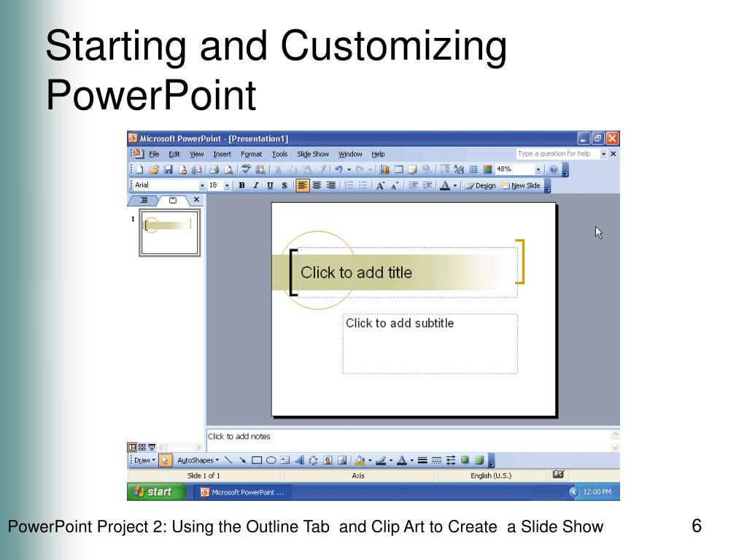This screenshot has height=560, width=747.
Task: Expand the Undo history dropdown arrow
Action: tap(349, 170)
